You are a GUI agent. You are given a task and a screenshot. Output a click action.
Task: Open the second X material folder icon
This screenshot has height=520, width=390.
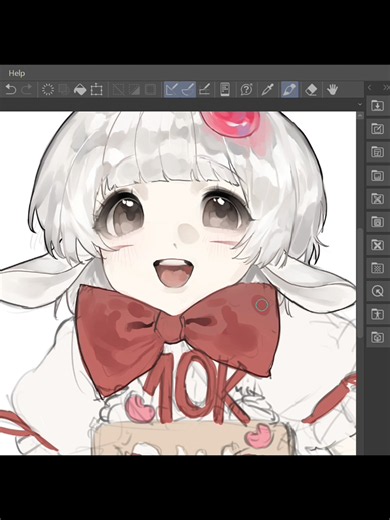pyautogui.click(x=377, y=245)
